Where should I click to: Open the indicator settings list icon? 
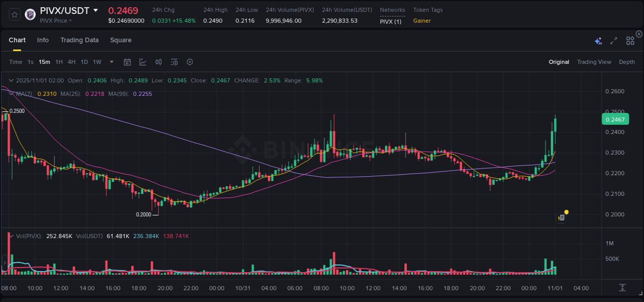point(174,62)
